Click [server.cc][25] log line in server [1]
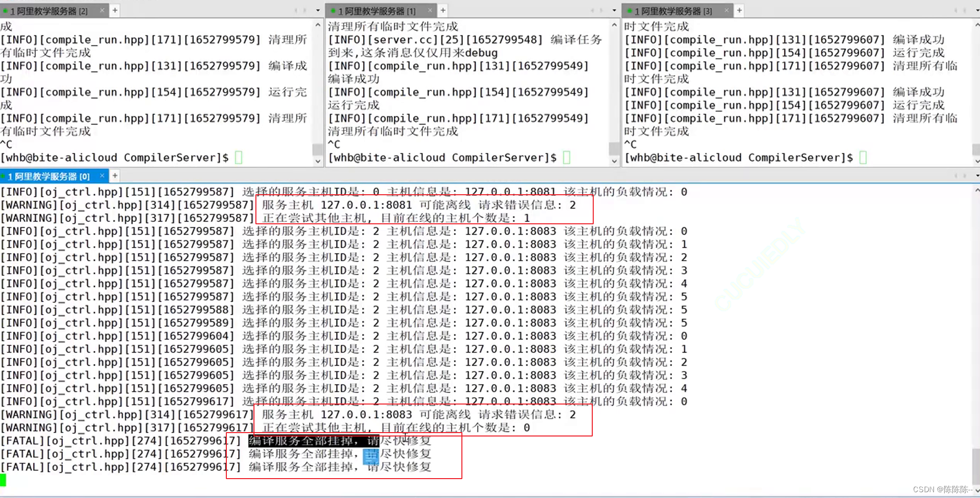The height and width of the screenshot is (498, 980). pyautogui.click(x=465, y=46)
